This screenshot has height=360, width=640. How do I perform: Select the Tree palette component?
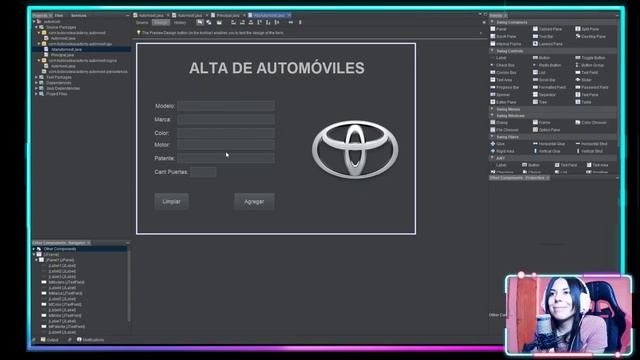[540, 102]
